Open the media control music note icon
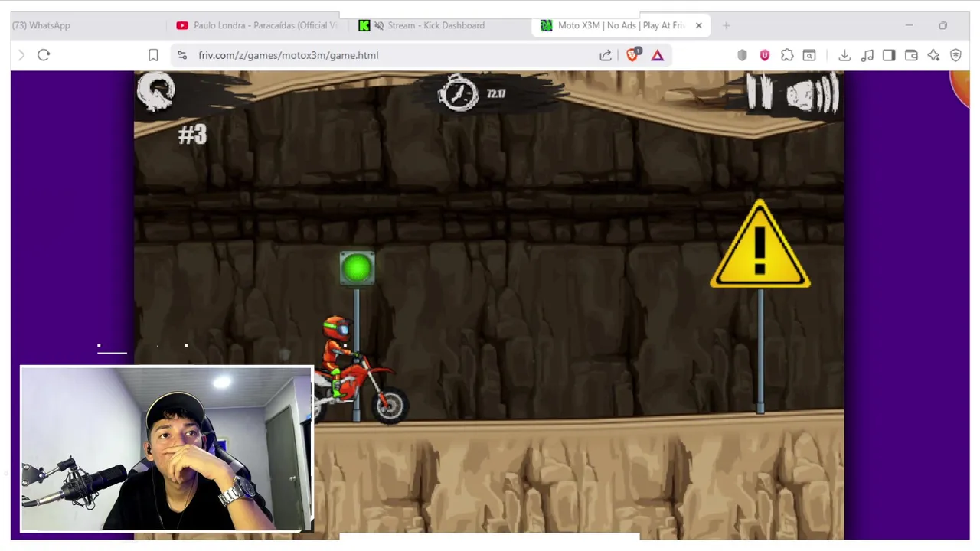The width and height of the screenshot is (980, 551). (867, 55)
